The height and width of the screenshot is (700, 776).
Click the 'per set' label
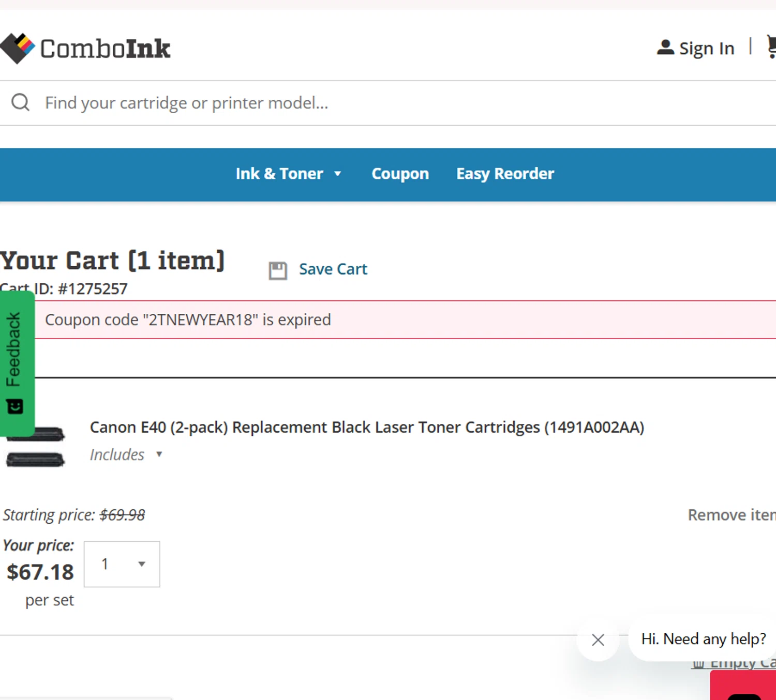50,601
